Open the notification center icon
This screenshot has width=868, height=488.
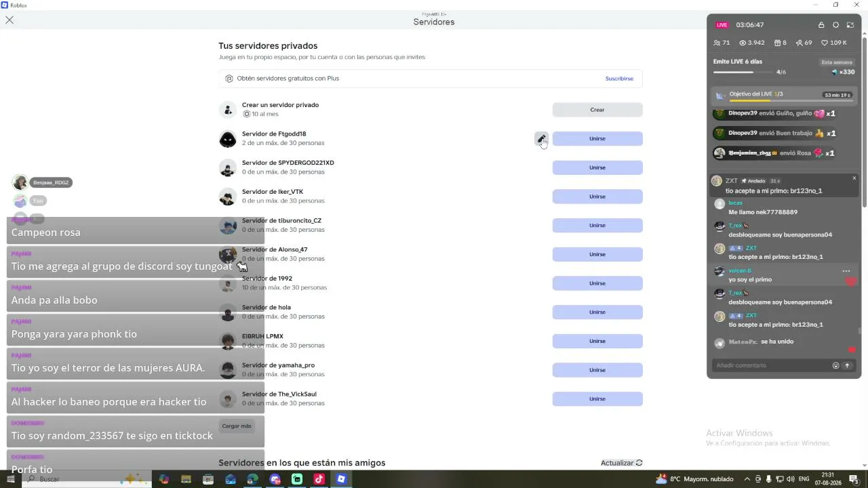(854, 479)
